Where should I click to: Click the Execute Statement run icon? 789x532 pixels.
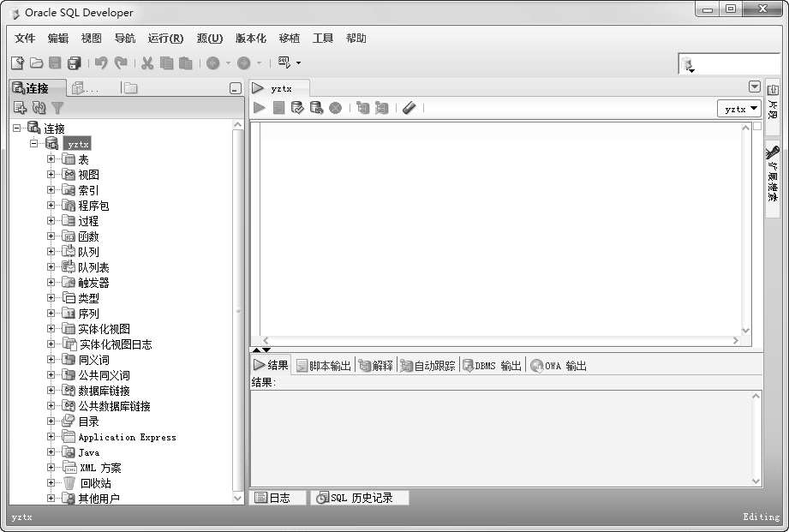[260, 108]
